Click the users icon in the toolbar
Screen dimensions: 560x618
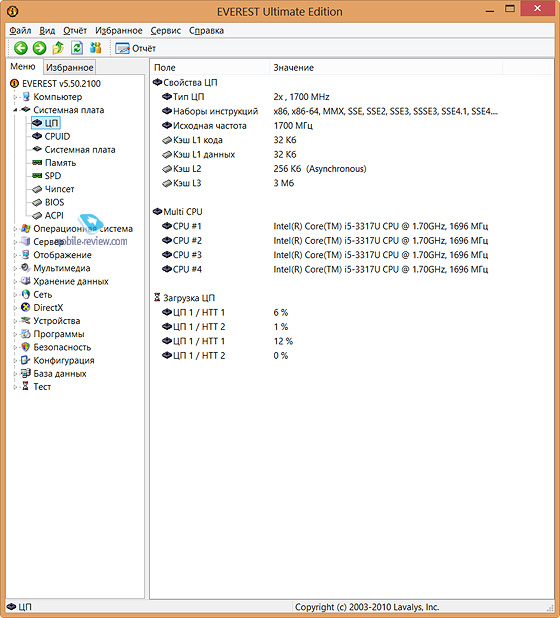tap(96, 48)
